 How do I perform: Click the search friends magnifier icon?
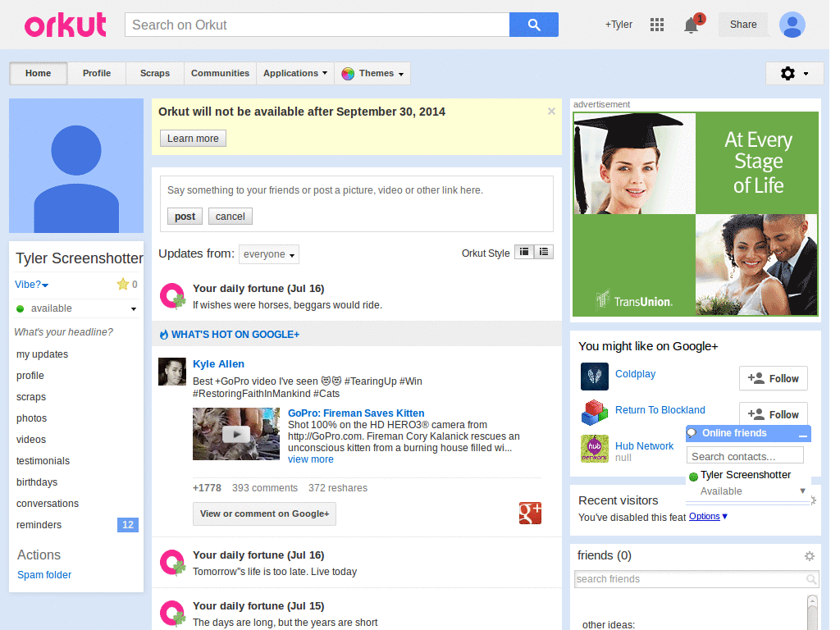pos(811,579)
